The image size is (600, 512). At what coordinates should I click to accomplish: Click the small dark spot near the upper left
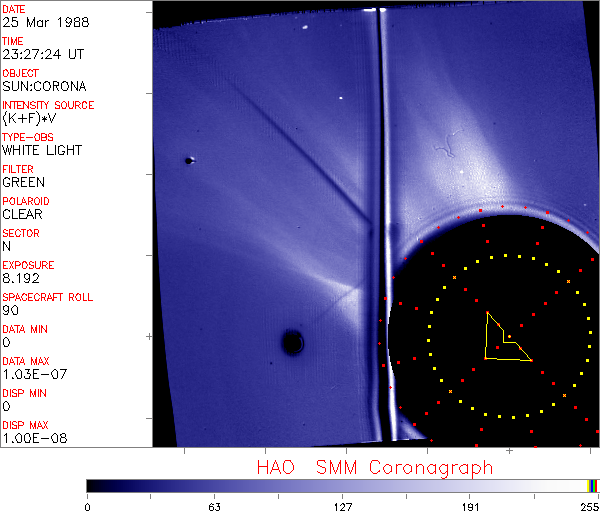(x=189, y=159)
